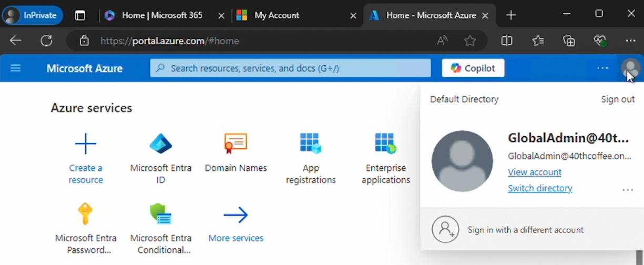Select the Home - Microsoft Azure tab
The height and width of the screenshot is (265, 644).
tap(431, 15)
